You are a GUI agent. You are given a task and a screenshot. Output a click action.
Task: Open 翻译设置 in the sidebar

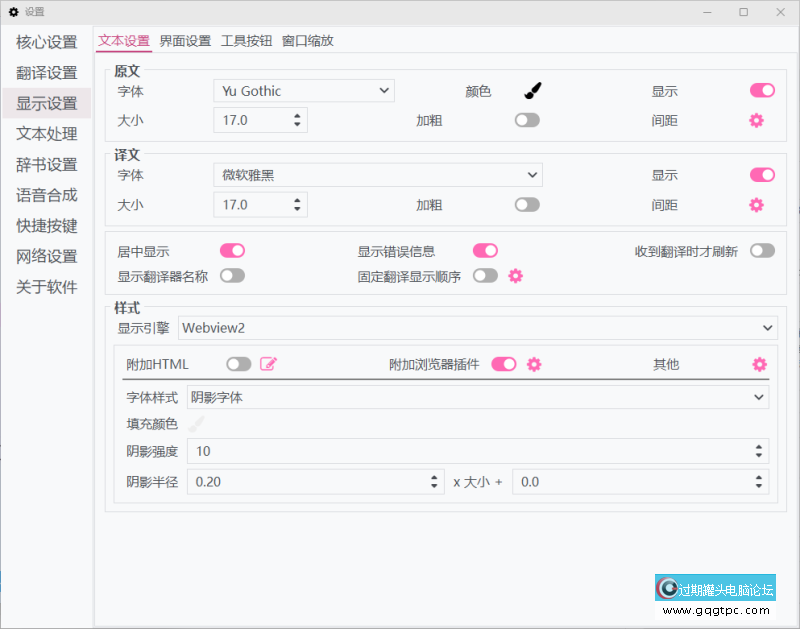(x=46, y=73)
